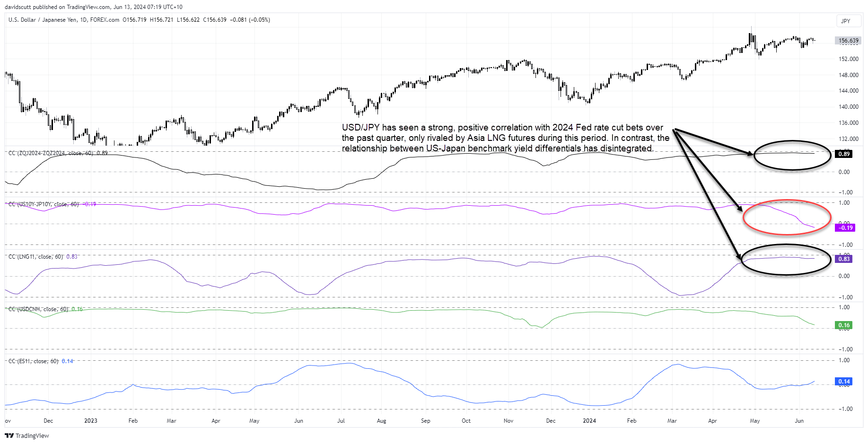
Task: Click the blue 0.14 correlation value badge
Action: tap(844, 382)
